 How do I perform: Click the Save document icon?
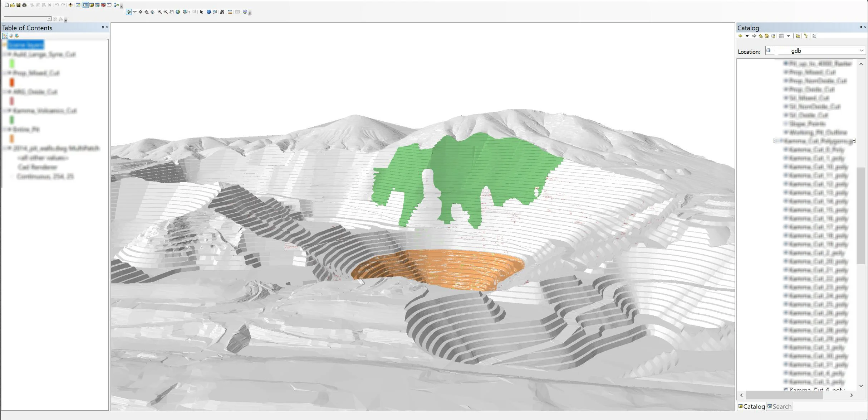[x=19, y=5]
